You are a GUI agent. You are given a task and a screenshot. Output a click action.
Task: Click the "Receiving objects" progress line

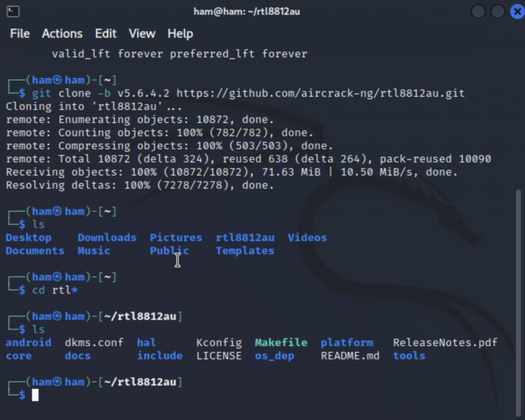(x=232, y=172)
